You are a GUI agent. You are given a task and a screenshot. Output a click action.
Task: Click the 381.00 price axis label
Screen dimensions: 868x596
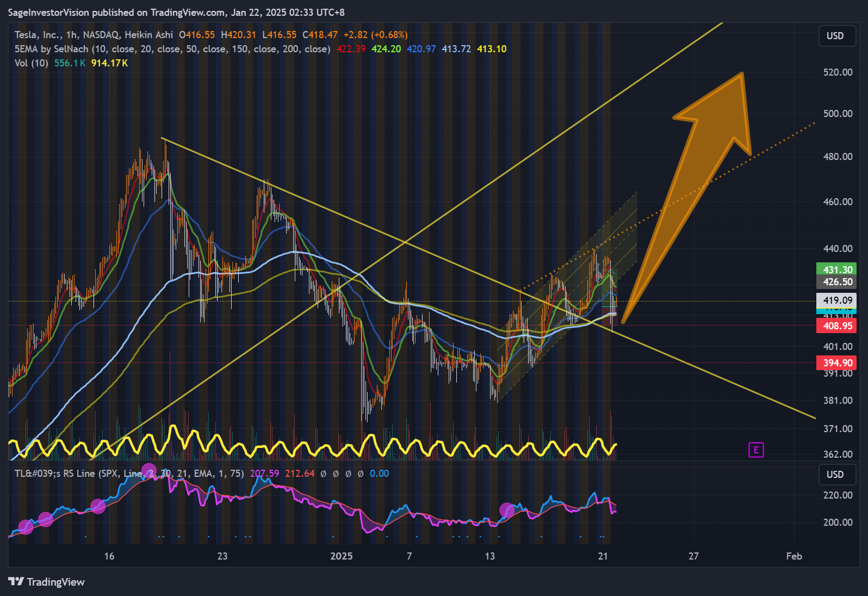coord(838,401)
